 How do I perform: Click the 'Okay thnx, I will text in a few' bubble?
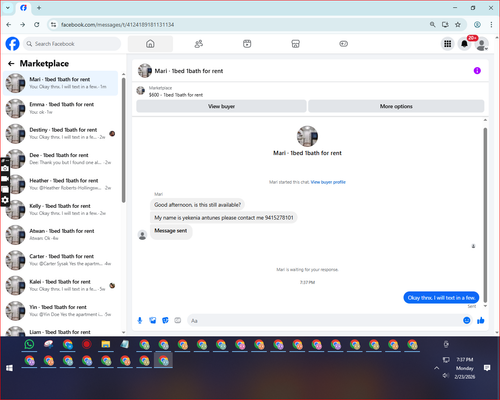441,298
